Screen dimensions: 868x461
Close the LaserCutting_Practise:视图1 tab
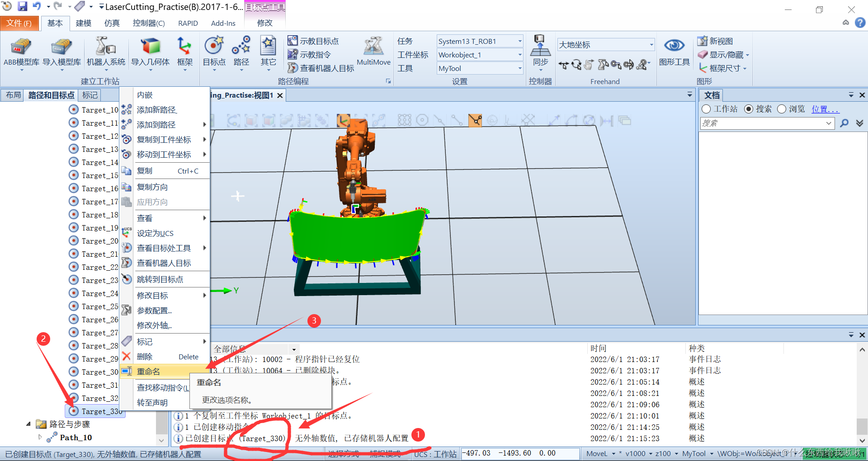(280, 95)
